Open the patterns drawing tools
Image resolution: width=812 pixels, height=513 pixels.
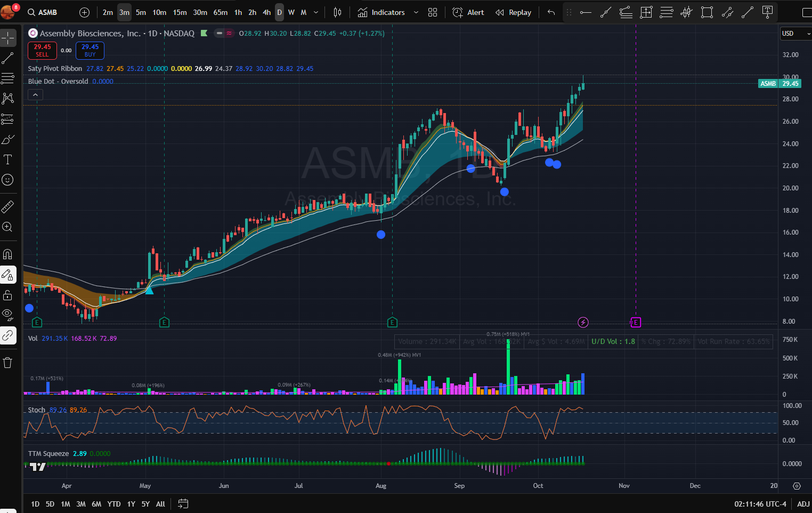click(x=8, y=99)
